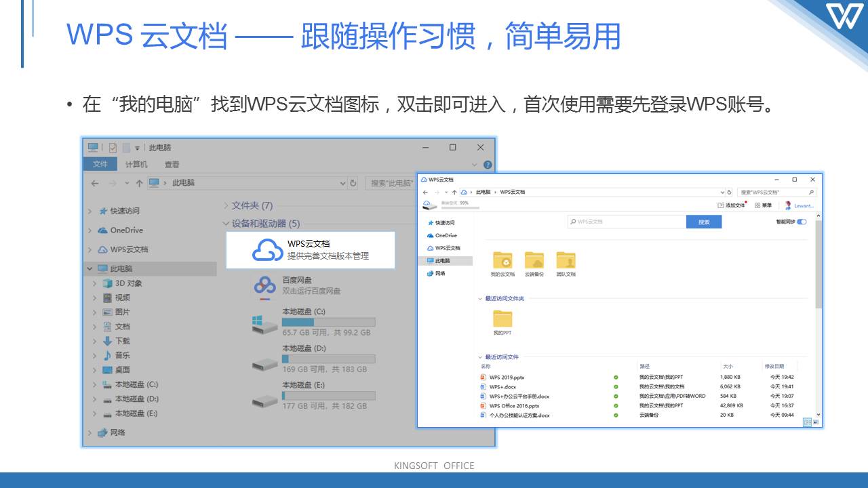This screenshot has width=868, height=488.
Task: Expand OneDrive node in 此电脑 navigation tree
Action: (x=90, y=230)
